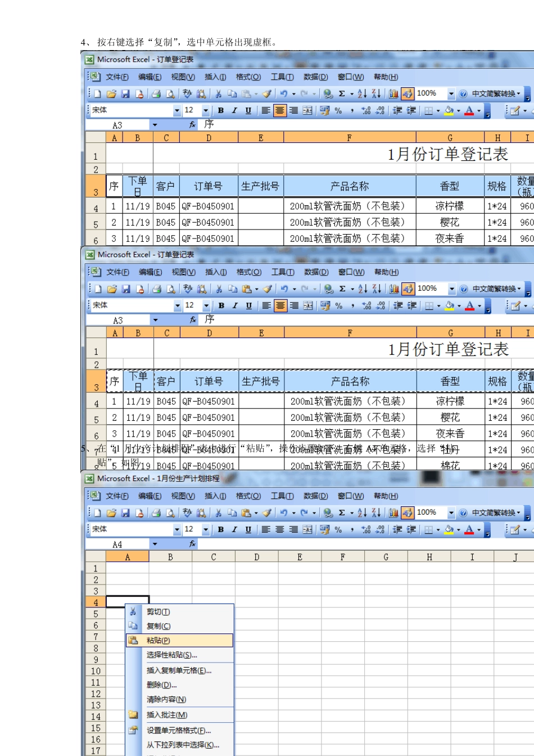The width and height of the screenshot is (534, 756).
Task: Open the font name dropdown in 1月份生产计划排程 window
Action: [177, 529]
